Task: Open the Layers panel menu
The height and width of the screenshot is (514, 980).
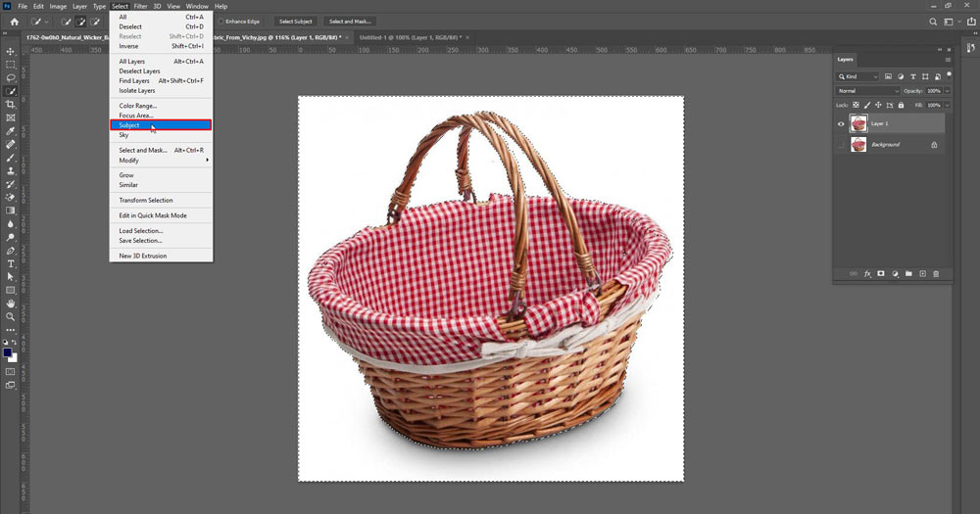Action: tap(948, 60)
